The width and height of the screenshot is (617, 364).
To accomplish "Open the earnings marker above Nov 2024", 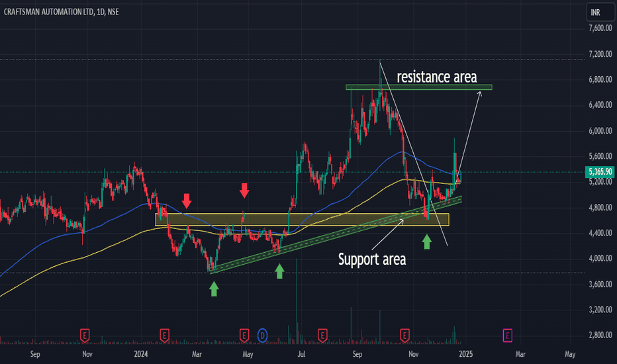I will (404, 336).
